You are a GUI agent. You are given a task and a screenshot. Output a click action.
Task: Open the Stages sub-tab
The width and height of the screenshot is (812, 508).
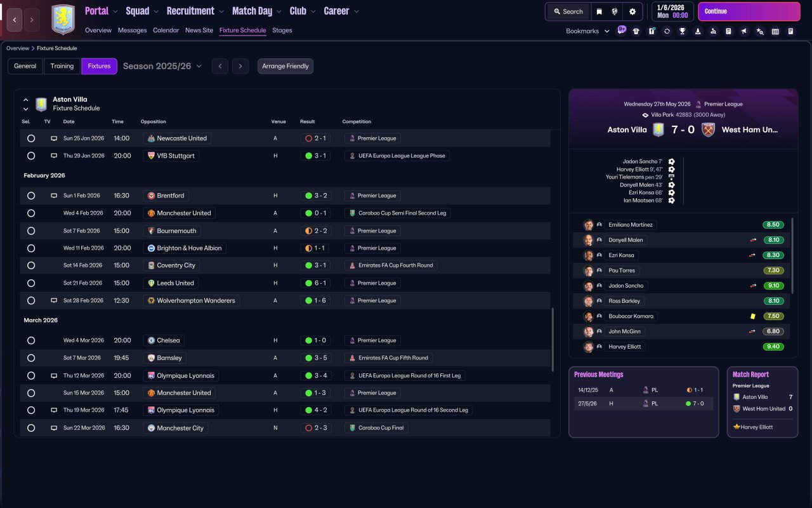pyautogui.click(x=282, y=30)
